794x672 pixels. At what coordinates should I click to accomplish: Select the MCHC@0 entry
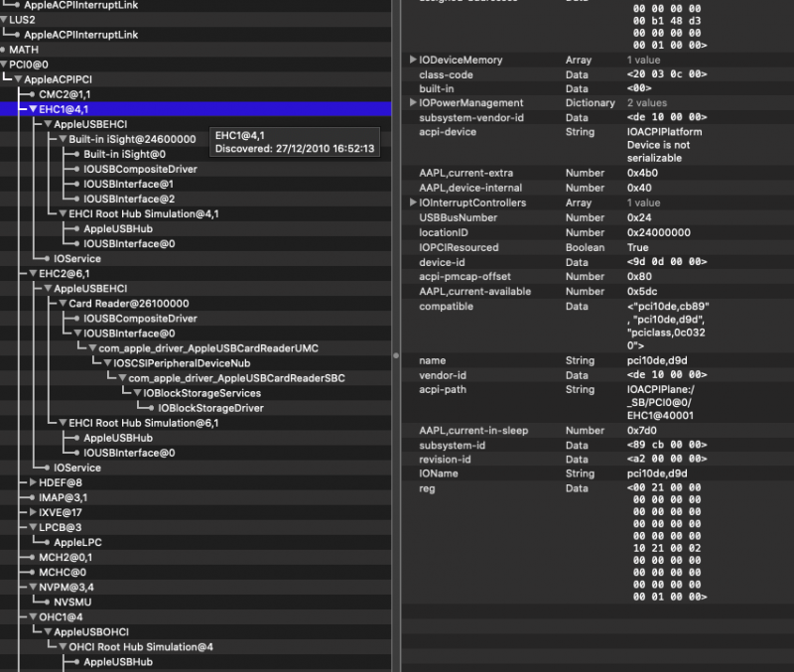pos(63,572)
